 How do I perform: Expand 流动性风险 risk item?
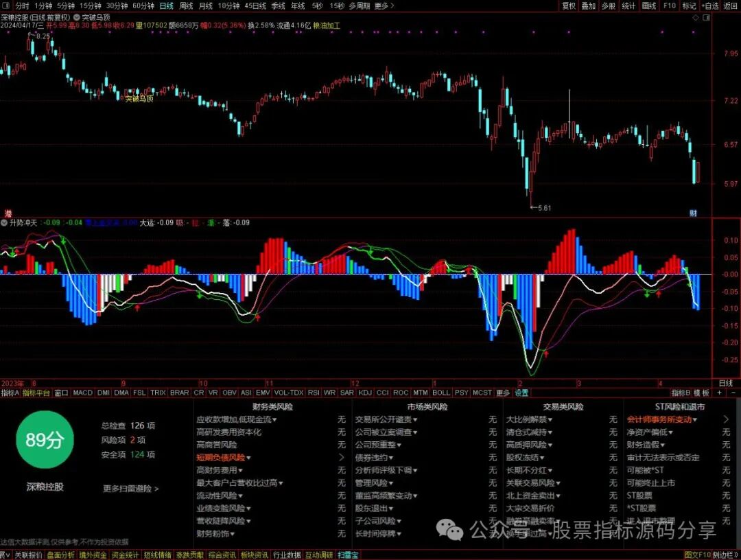(x=220, y=495)
